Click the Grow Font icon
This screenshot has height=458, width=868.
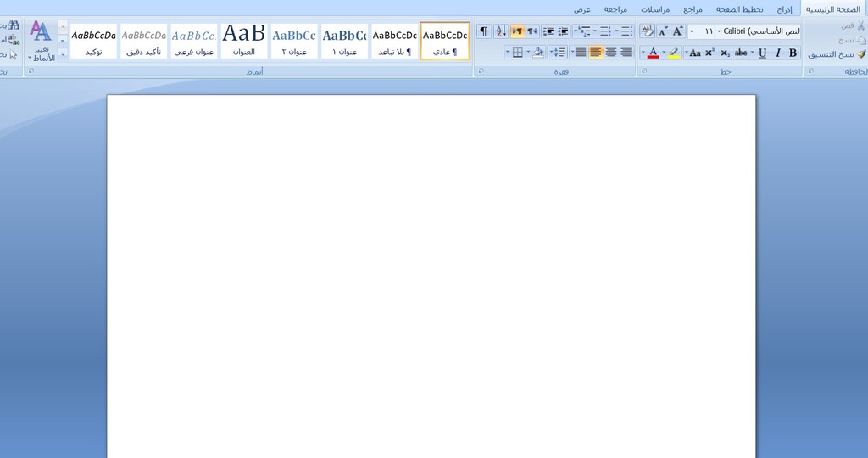(677, 31)
